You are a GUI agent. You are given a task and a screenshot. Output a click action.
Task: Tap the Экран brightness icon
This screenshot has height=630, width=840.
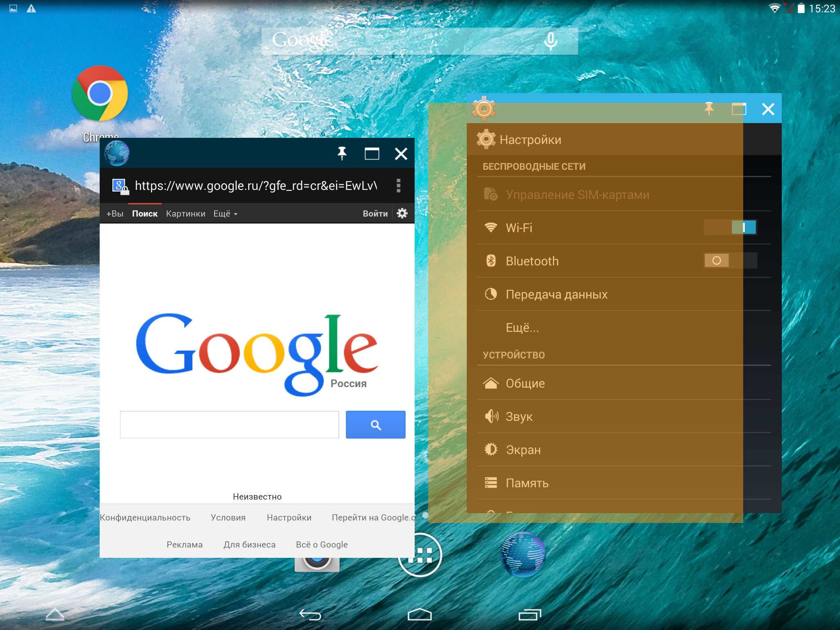pos(491,450)
